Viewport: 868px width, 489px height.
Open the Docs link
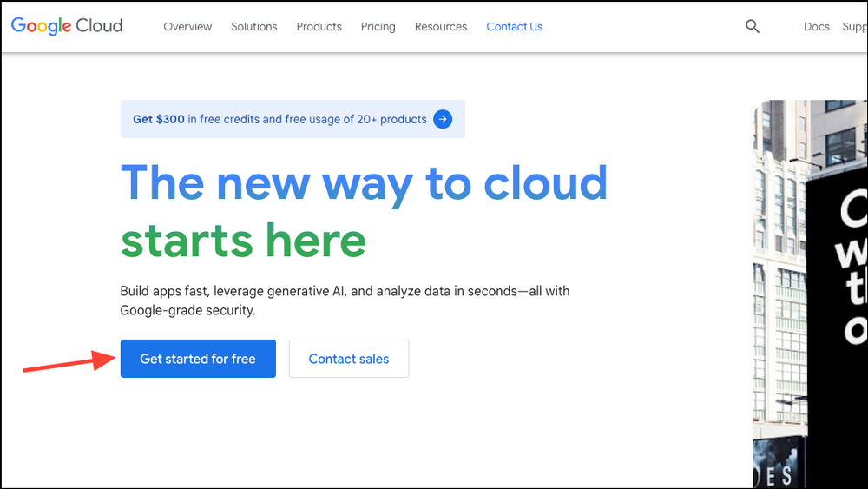(817, 27)
